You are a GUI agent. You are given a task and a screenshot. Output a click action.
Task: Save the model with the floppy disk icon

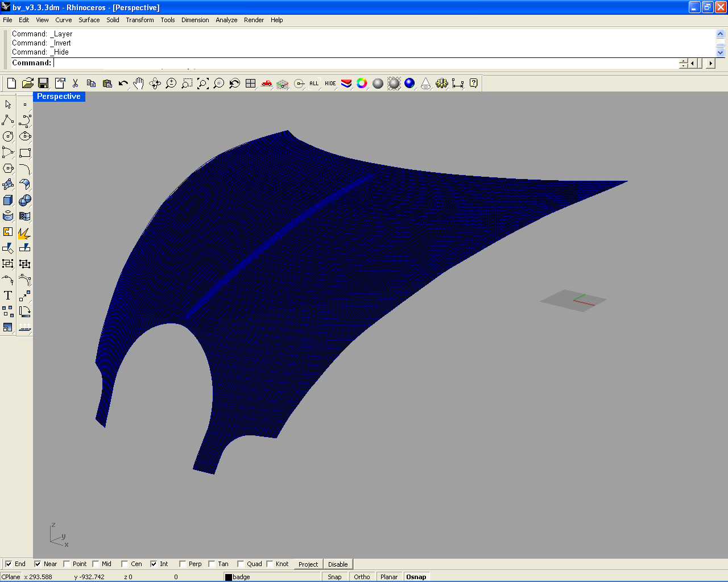pos(43,84)
